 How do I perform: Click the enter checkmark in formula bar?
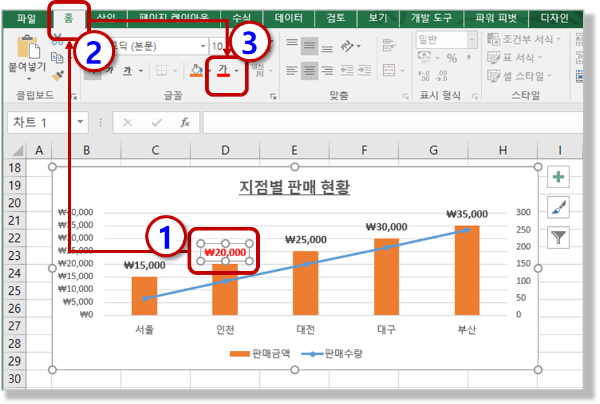click(157, 123)
